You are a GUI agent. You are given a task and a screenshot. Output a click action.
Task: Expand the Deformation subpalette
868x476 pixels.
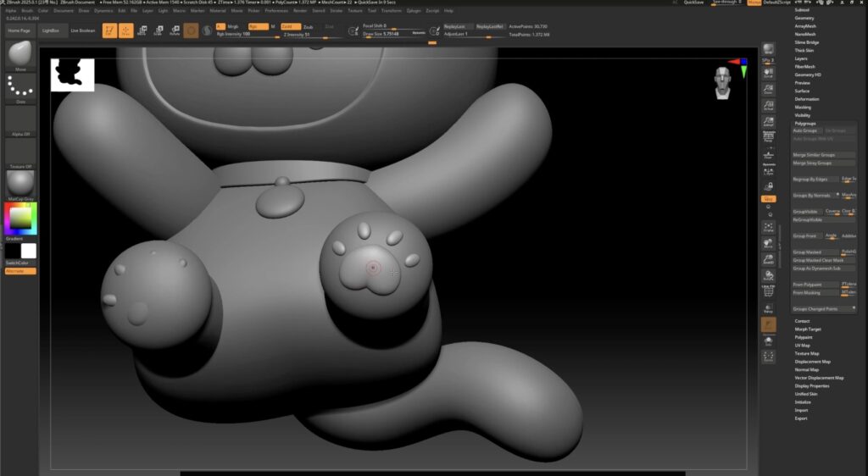pyautogui.click(x=807, y=99)
